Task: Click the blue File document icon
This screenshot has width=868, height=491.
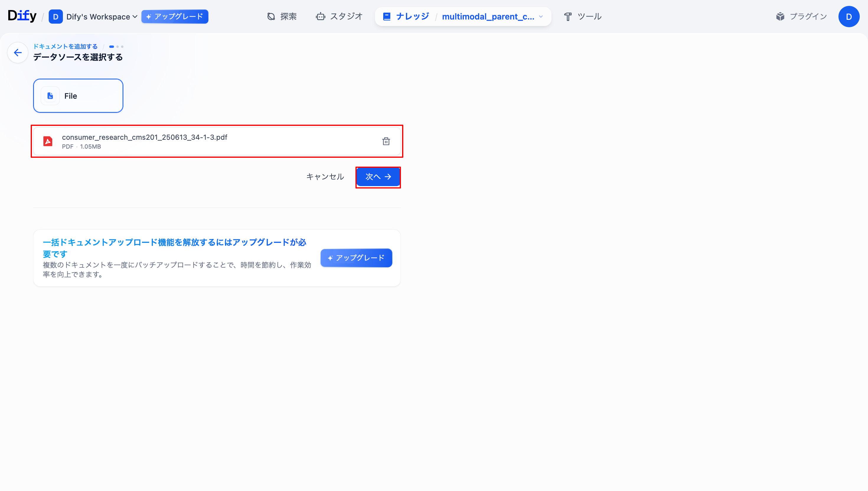Action: (x=50, y=96)
